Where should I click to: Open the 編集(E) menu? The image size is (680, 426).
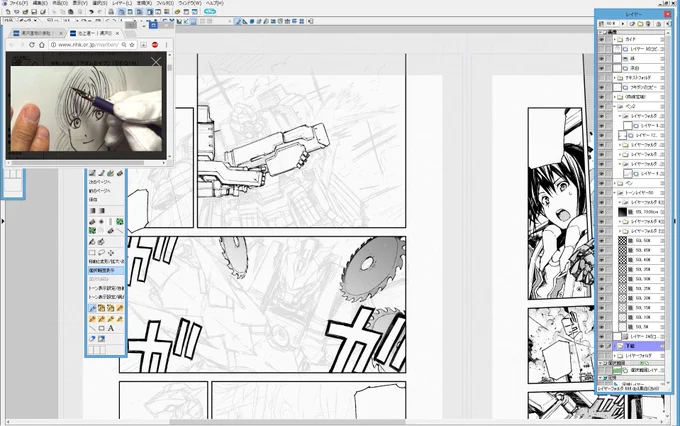tap(40, 3)
